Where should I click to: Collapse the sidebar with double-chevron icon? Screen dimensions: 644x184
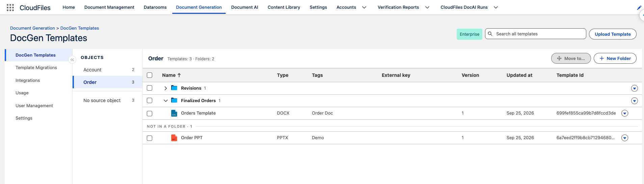click(x=72, y=60)
